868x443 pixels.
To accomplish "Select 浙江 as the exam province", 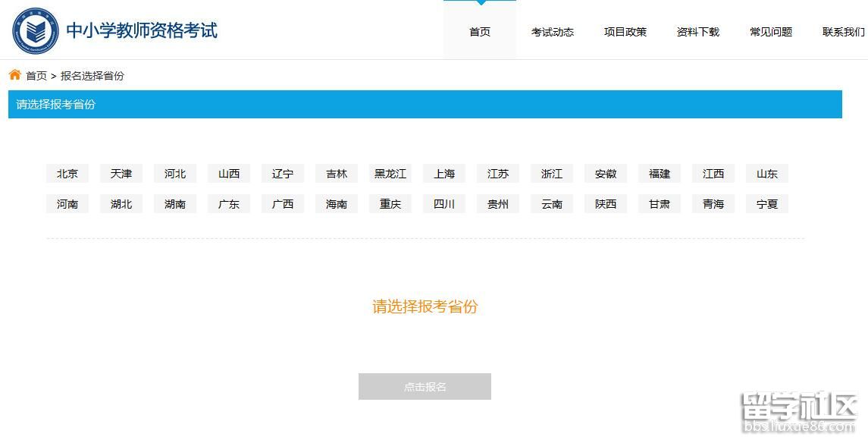I will pyautogui.click(x=551, y=173).
